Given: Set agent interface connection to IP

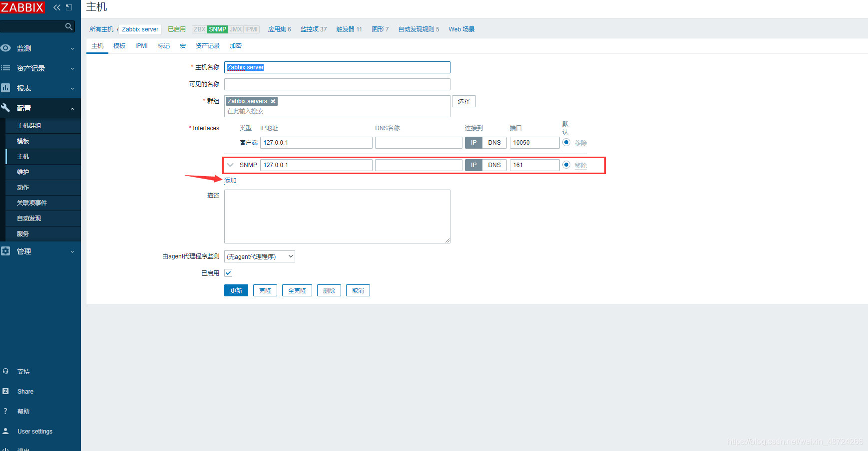Looking at the screenshot, I should tap(473, 143).
